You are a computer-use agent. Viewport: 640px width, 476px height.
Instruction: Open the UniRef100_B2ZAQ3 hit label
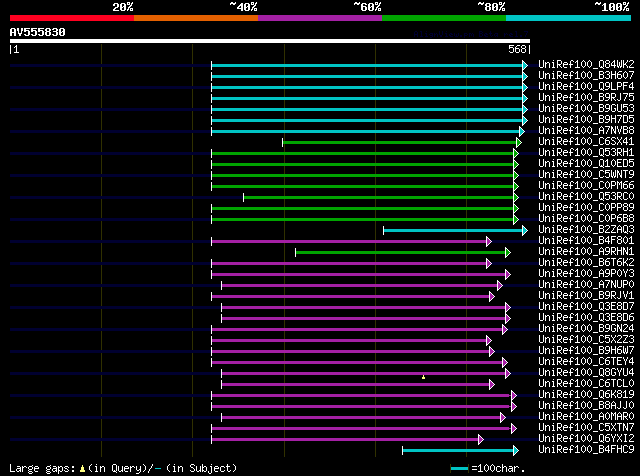(x=586, y=229)
